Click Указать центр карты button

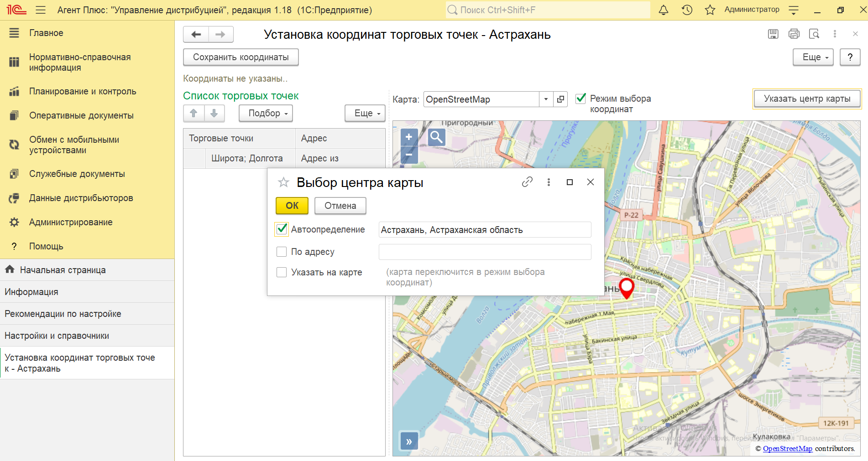[x=807, y=98]
